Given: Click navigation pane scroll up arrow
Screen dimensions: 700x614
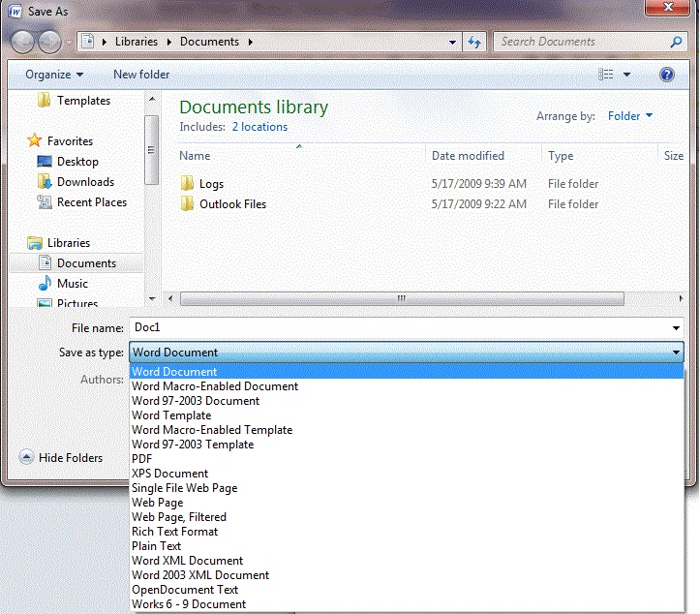Looking at the screenshot, I should [x=152, y=99].
